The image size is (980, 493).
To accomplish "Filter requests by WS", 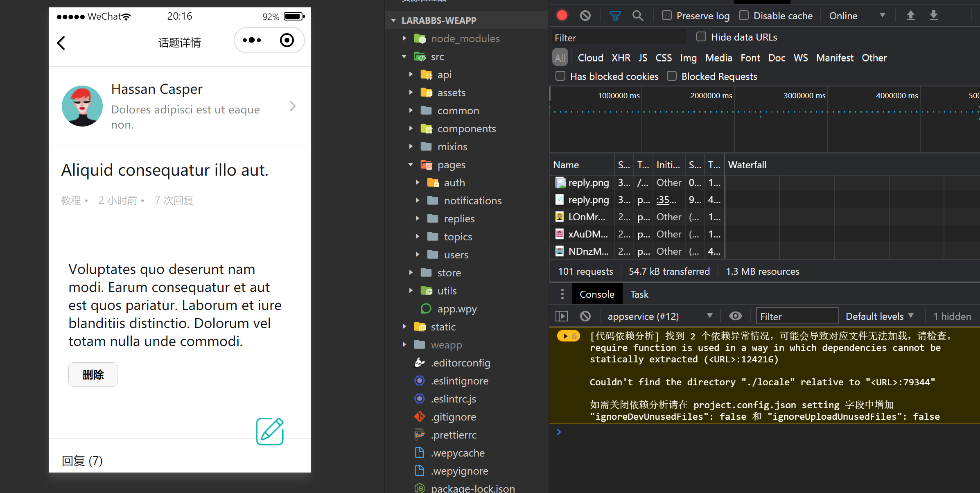I will click(x=800, y=58).
